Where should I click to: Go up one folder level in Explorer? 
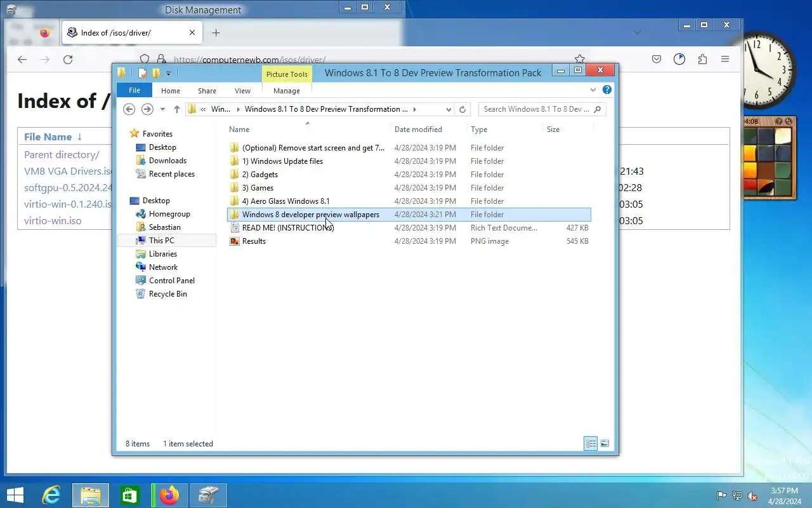[176, 109]
